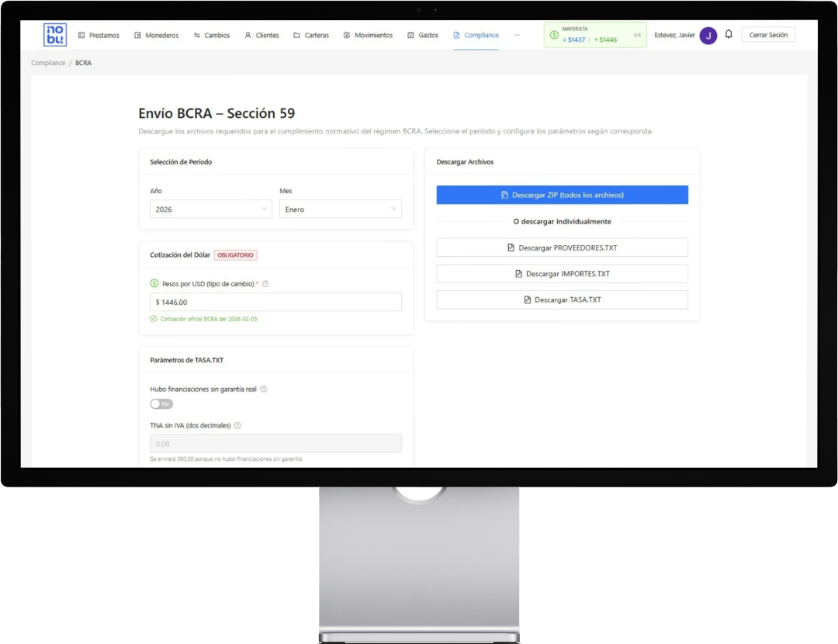Click the Mayorista dollar rate widget

pyautogui.click(x=595, y=35)
